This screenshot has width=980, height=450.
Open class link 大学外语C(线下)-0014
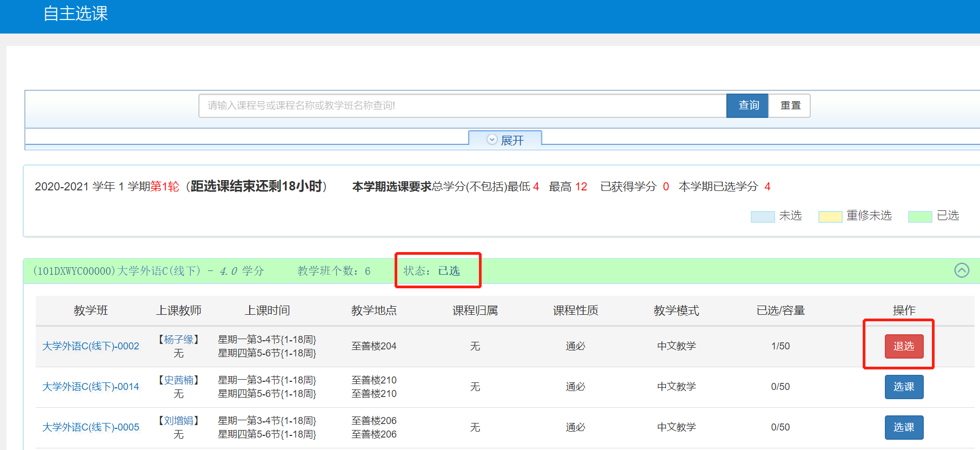tap(91, 387)
